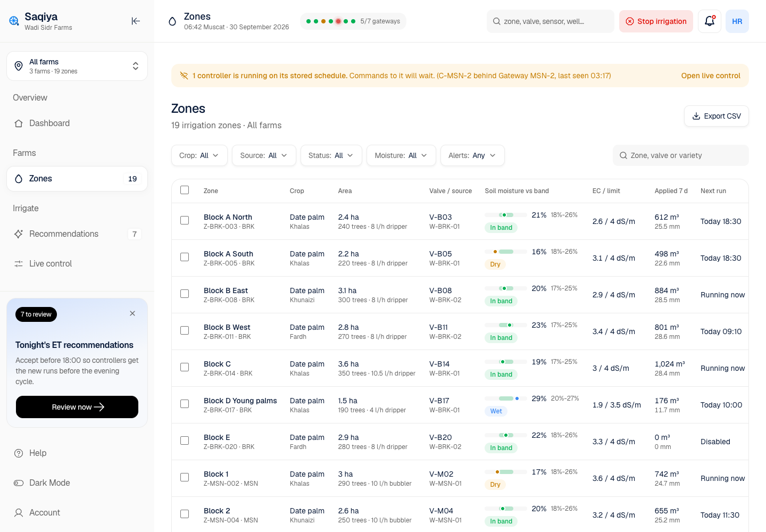The image size is (766, 532).
Task: Click the offline controller warning icon
Action: (184, 76)
